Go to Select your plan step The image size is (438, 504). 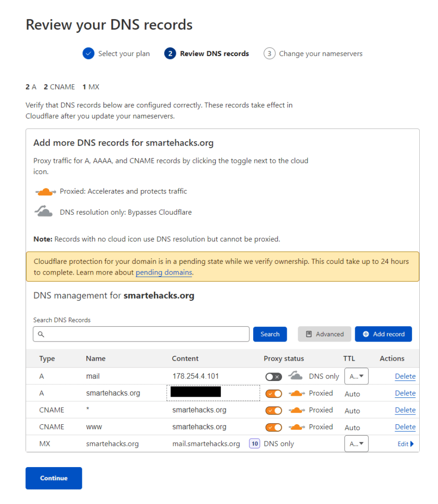[124, 54]
